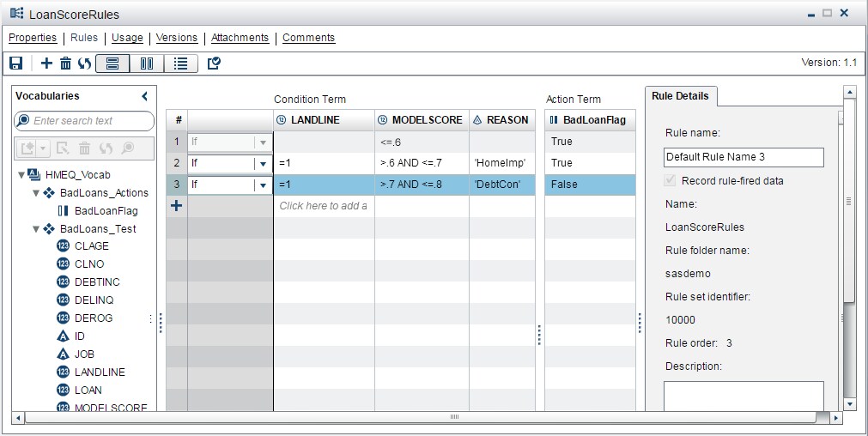Validate the rule set with the checkmark icon

(214, 63)
